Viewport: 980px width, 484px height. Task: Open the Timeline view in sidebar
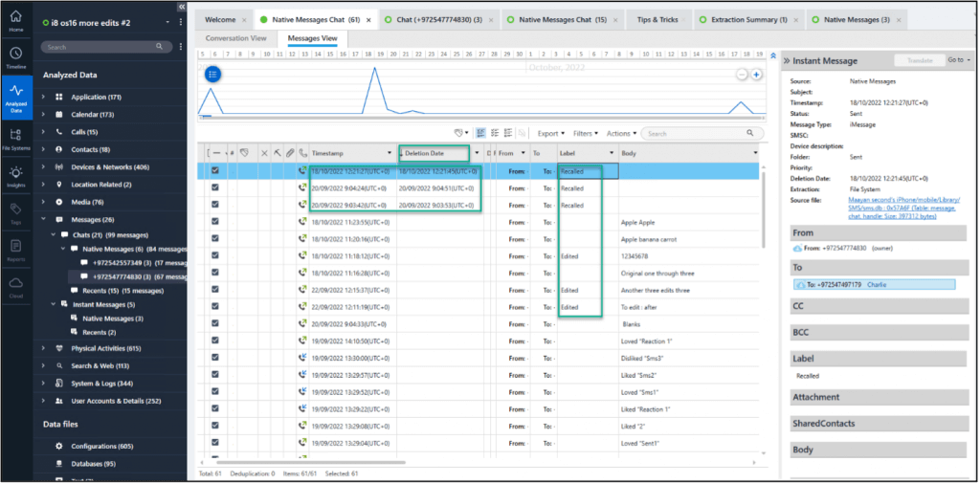pos(15,57)
